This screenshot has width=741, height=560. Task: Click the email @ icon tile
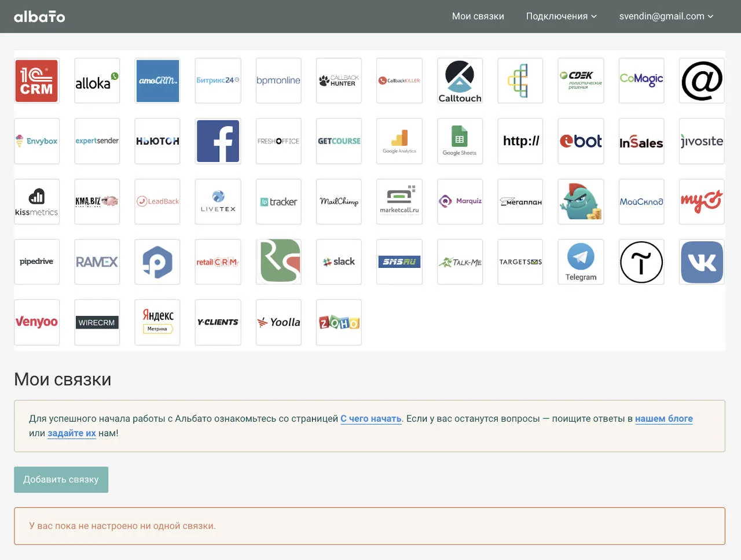point(702,80)
